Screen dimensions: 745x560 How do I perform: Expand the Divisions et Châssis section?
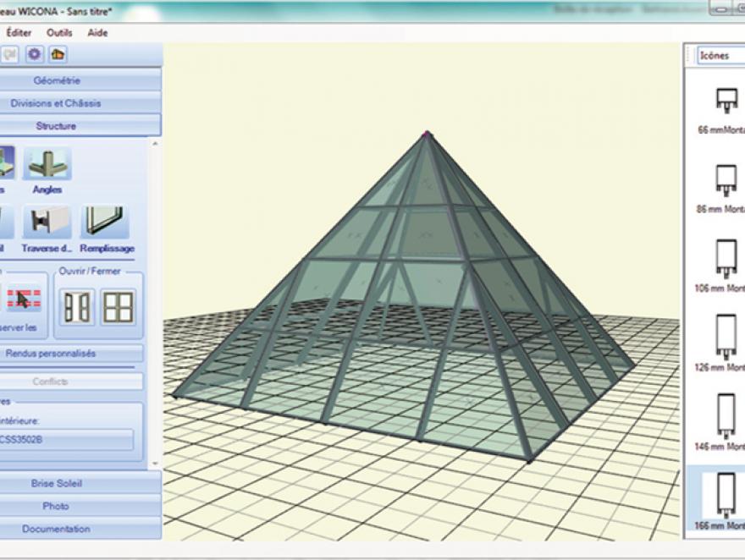pyautogui.click(x=79, y=103)
